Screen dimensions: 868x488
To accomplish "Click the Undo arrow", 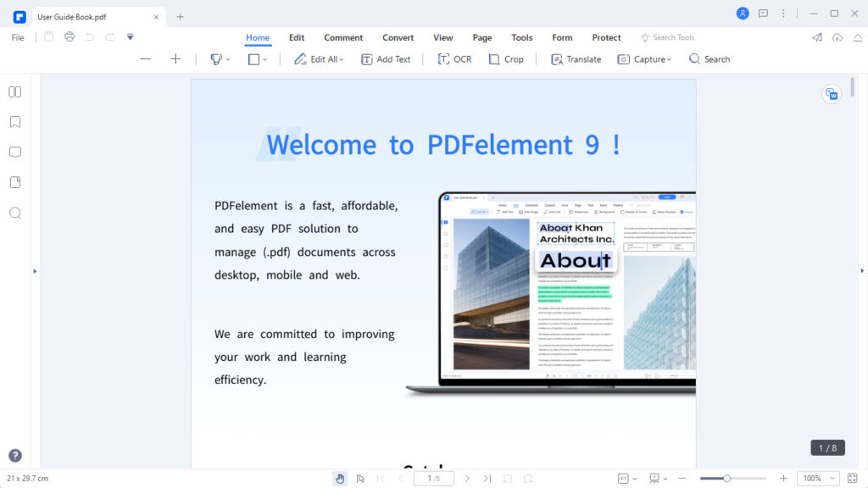I will (89, 36).
